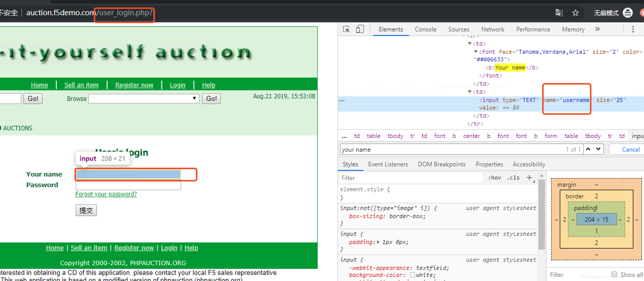The height and width of the screenshot is (281, 644).
Task: Collapse the font face element node
Action: pyautogui.click(x=476, y=52)
